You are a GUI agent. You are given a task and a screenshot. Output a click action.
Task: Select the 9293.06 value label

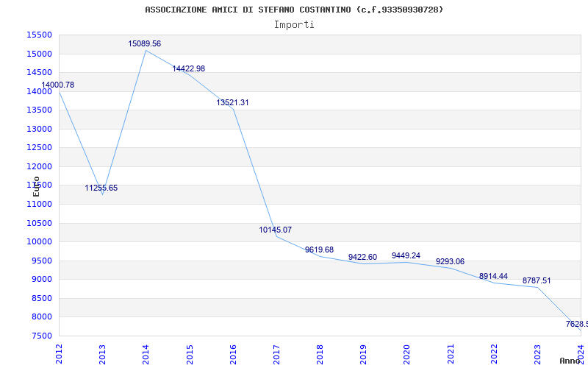[450, 262]
